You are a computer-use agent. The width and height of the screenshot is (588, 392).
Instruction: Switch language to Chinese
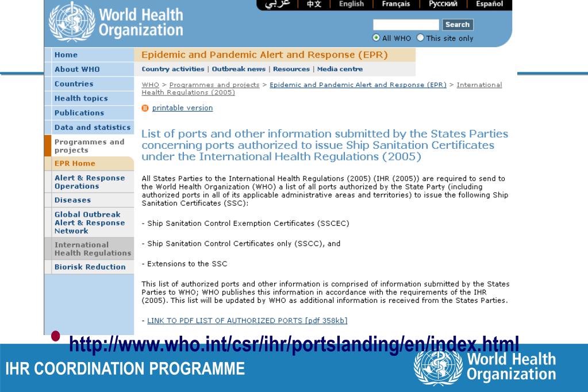pos(314,4)
